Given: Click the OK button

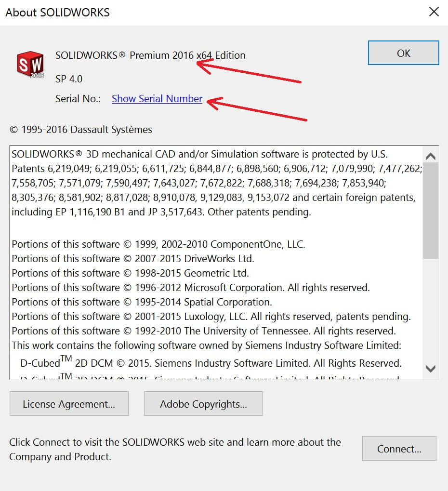Looking at the screenshot, I should point(403,53).
